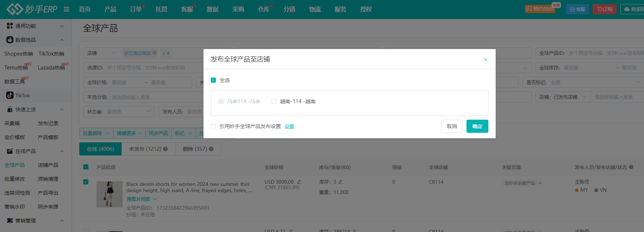Screen dimensions: 644x232
Task: Open the 店铺: 已发布店铺 dropdown
Action: pos(563,97)
